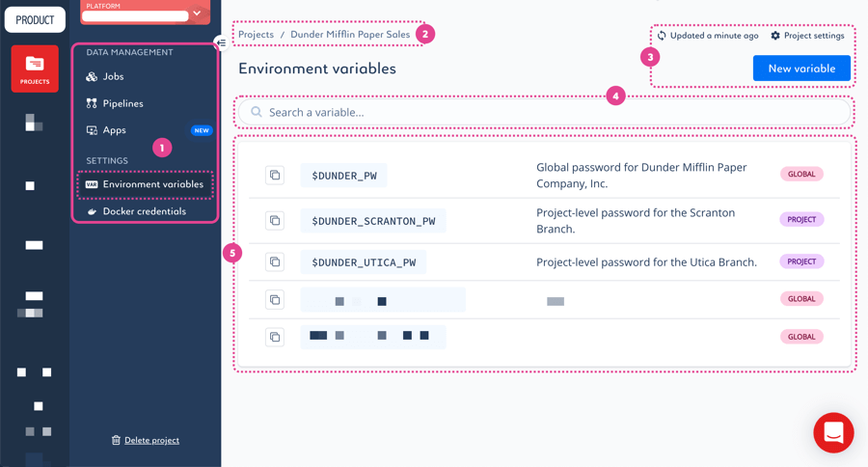Image resolution: width=868 pixels, height=467 pixels.
Task: Open the red chat support bubble
Action: [x=833, y=432]
